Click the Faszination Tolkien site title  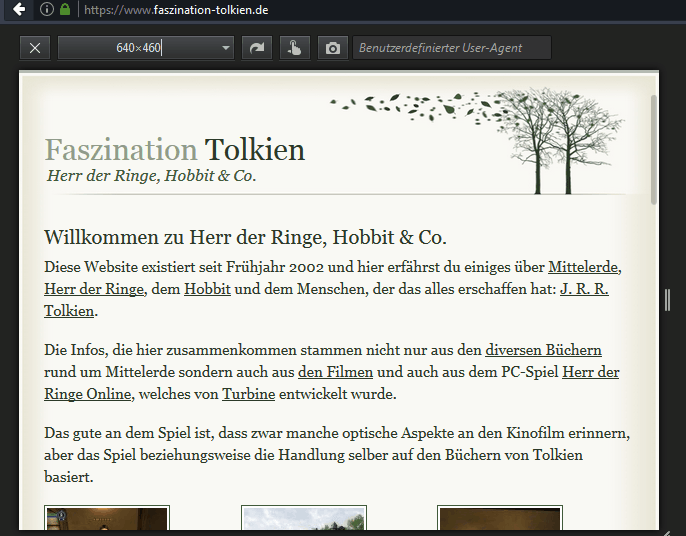tap(175, 150)
